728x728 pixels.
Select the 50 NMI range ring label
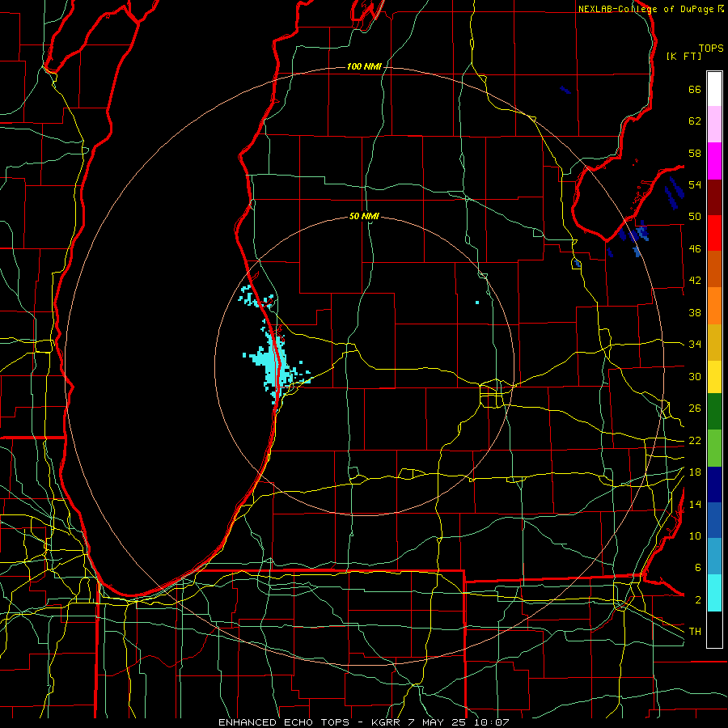364,216
